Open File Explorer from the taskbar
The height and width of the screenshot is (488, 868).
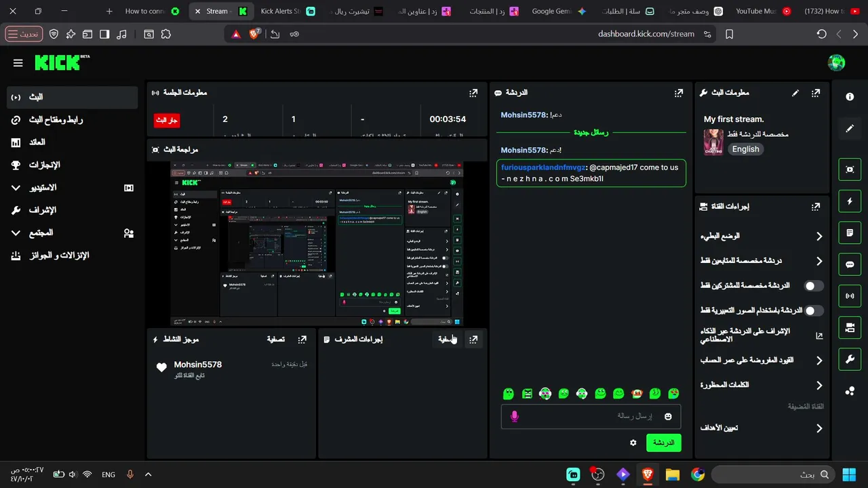[672, 474]
